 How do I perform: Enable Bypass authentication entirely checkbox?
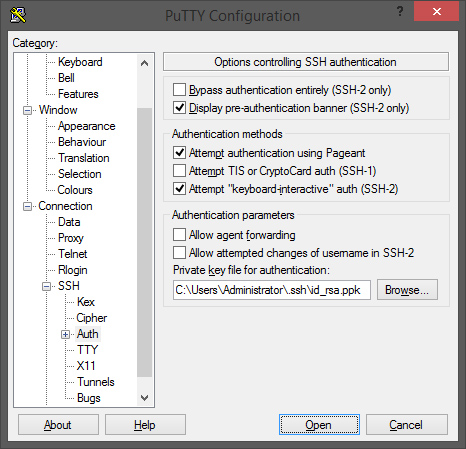[179, 90]
